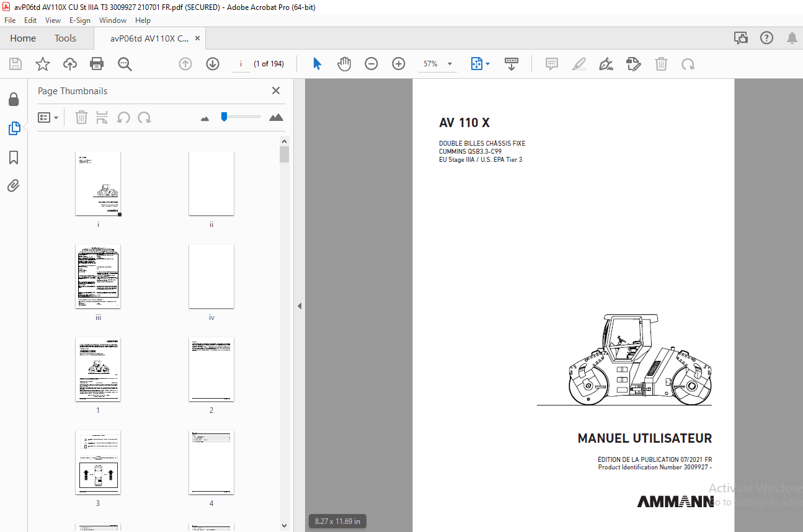This screenshot has width=803, height=532.
Task: Rotate pages counterclockwise in thumbnails panel
Action: click(x=123, y=117)
